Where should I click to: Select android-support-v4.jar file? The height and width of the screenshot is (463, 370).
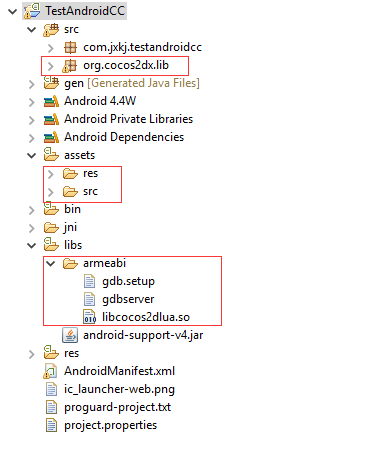[x=143, y=335]
